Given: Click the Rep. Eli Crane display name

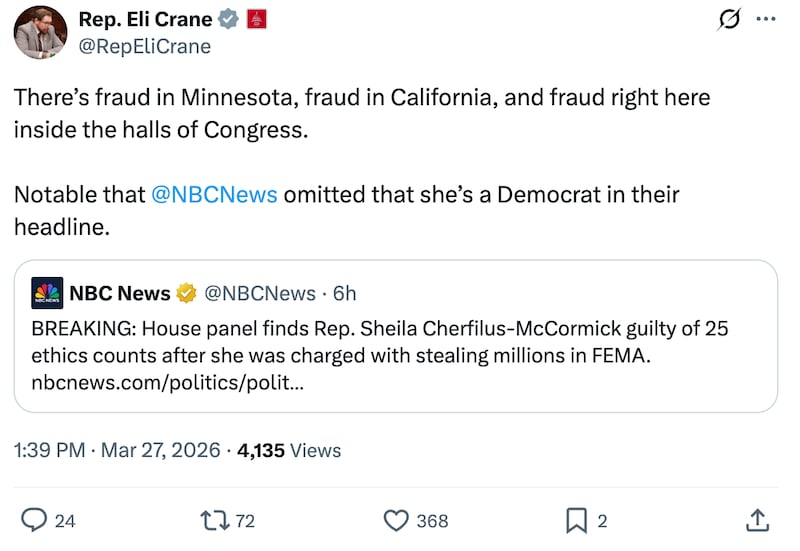Looking at the screenshot, I should pos(144,19).
